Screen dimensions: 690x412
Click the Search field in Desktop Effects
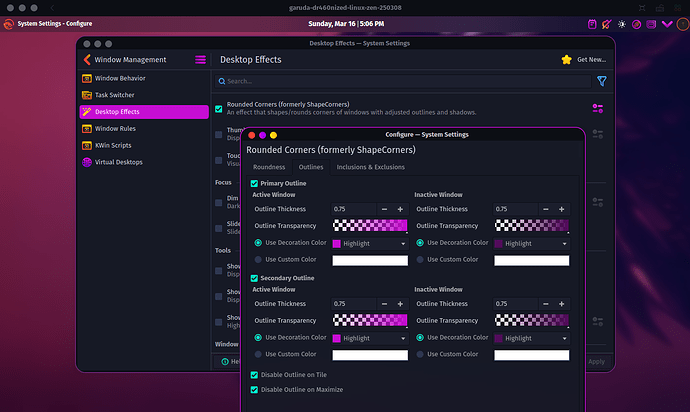tap(403, 81)
